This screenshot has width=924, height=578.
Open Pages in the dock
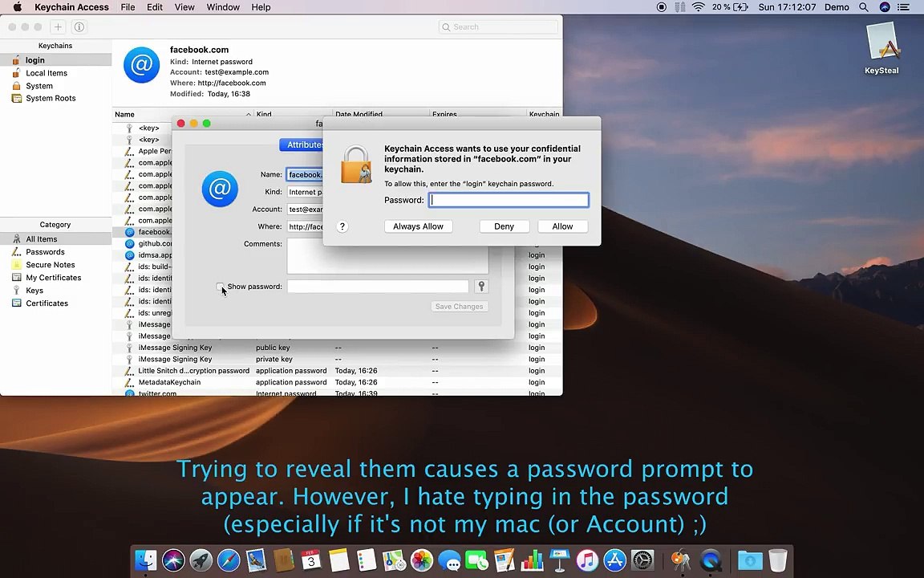(505, 560)
